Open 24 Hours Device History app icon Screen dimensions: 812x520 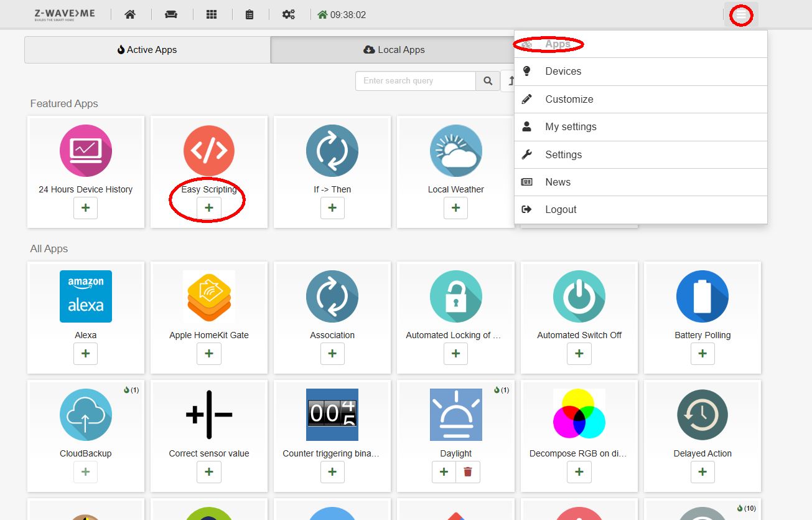[86, 151]
